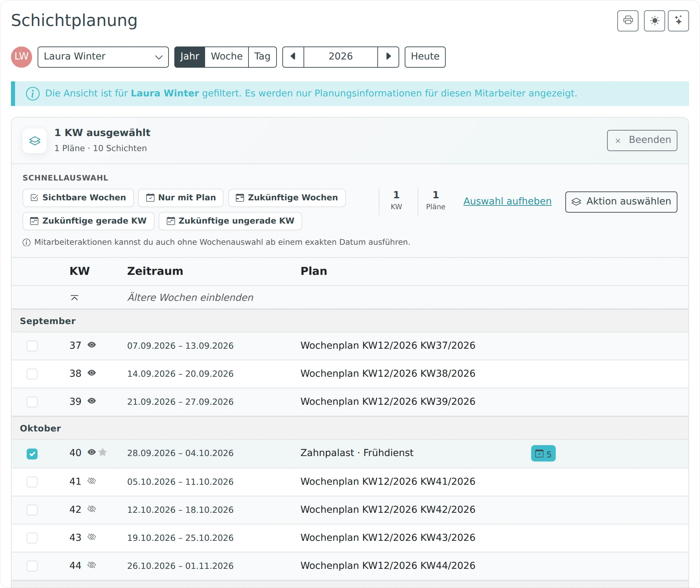Toggle eye icon for KW 39

(92, 401)
